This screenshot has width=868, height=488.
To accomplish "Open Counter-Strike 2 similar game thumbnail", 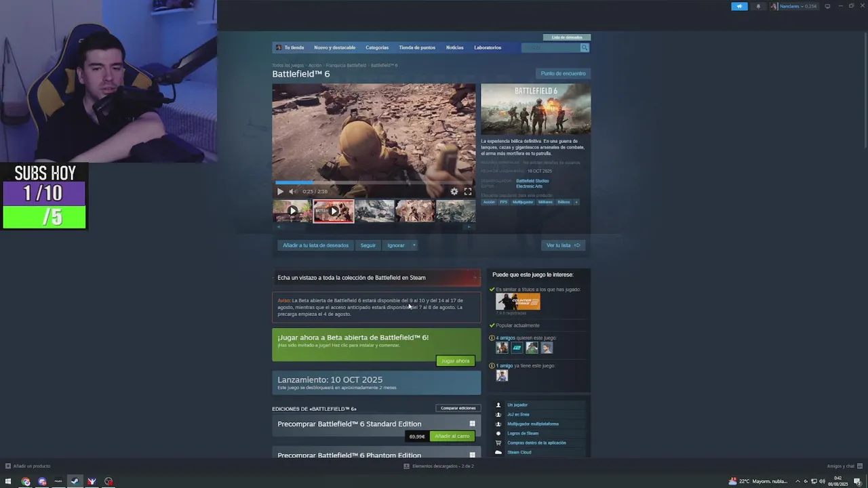I will [x=518, y=302].
